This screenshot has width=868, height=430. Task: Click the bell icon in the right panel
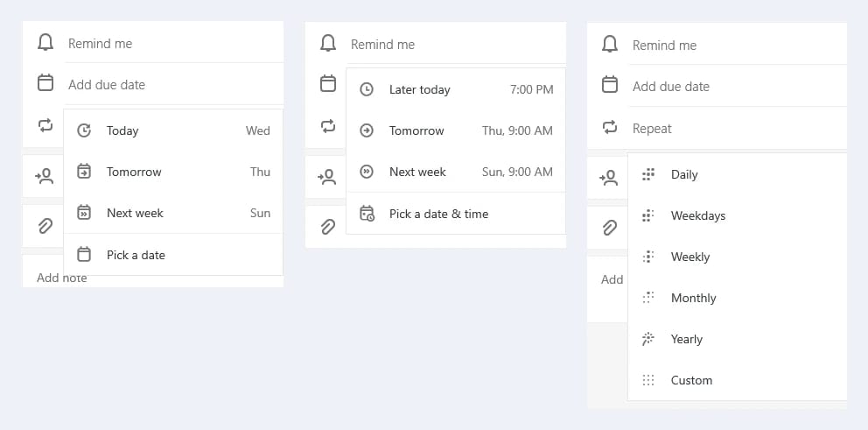[610, 44]
